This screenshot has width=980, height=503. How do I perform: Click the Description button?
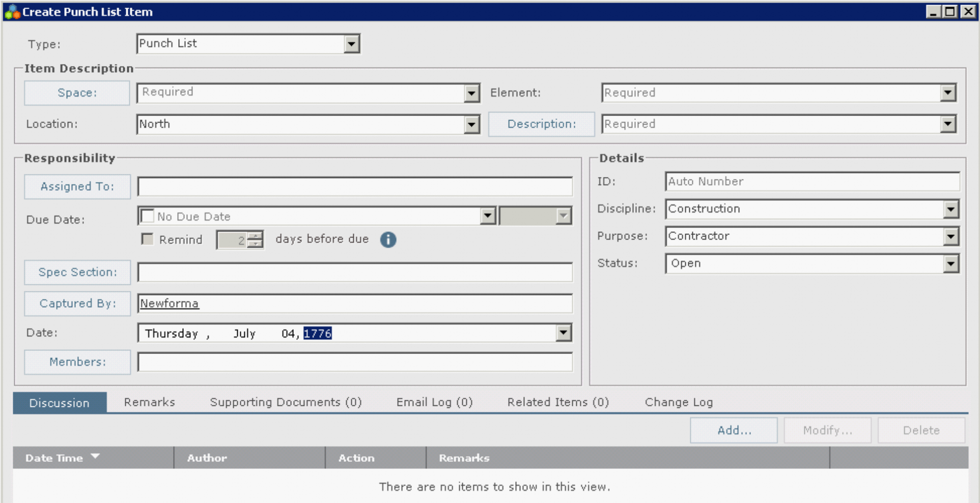click(542, 124)
